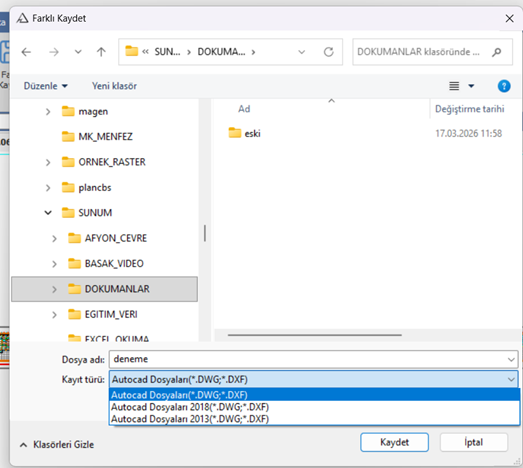Select Autocad Dosyaları 2018 format option
The height and width of the screenshot is (468, 523).
tap(190, 407)
